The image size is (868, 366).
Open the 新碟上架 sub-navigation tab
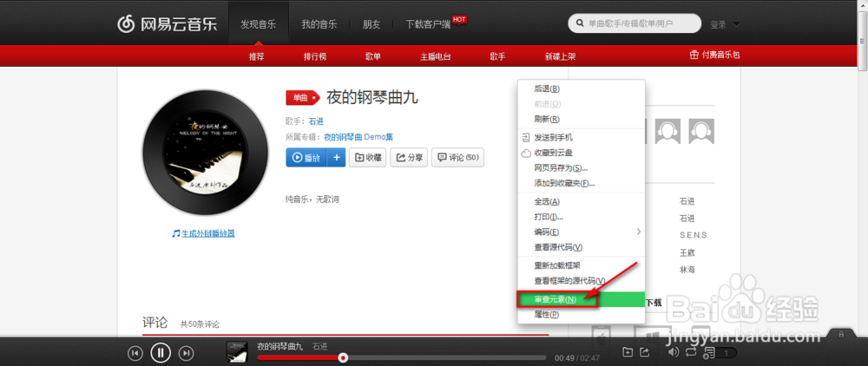[560, 56]
